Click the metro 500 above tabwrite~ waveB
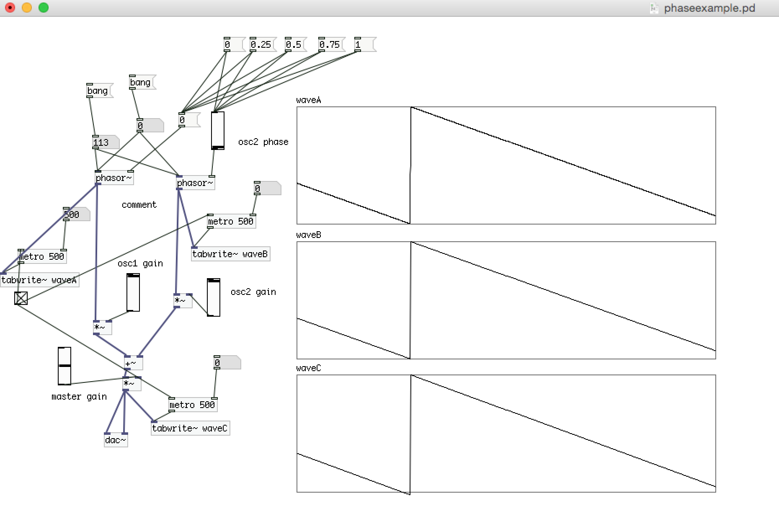 [231, 221]
